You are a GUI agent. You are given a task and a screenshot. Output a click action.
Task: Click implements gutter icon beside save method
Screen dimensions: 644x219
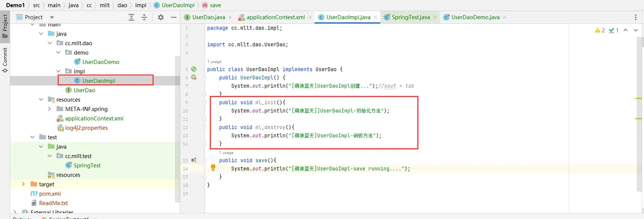pos(194,160)
